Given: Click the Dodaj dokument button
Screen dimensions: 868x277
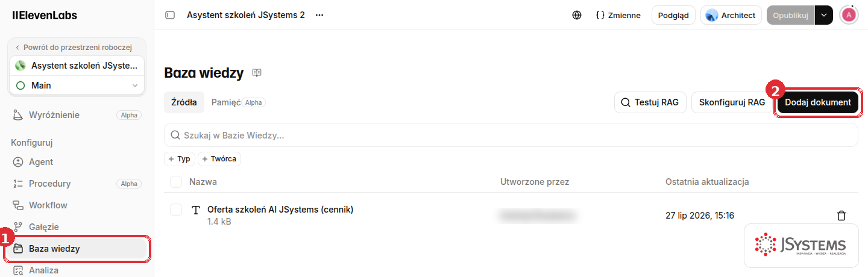Looking at the screenshot, I should (818, 102).
